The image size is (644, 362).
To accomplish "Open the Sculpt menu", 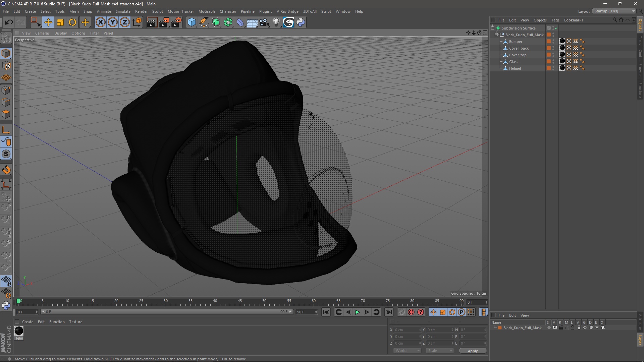I will pos(157,11).
